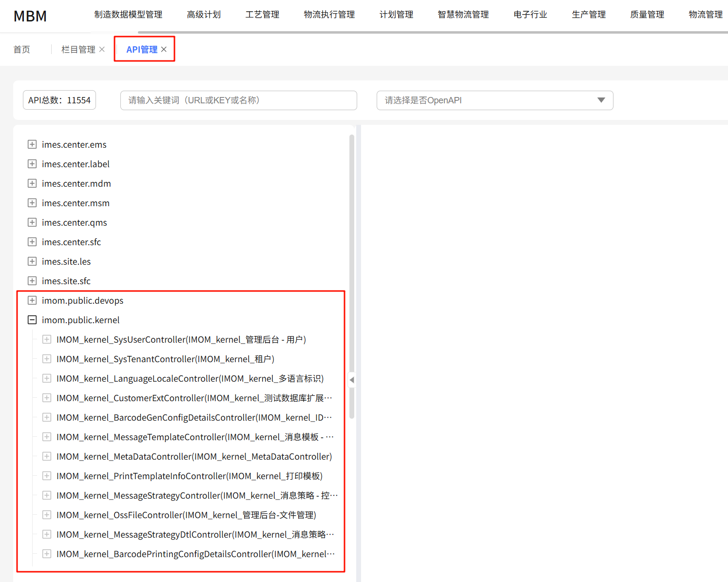Expand the imom.public.devops plus icon
This screenshot has width=728, height=582.
(32, 300)
